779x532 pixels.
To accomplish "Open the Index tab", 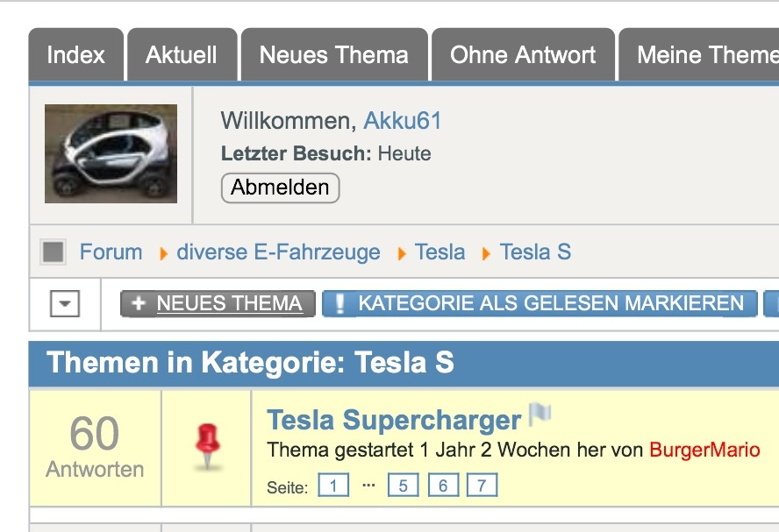I will tap(75, 55).
